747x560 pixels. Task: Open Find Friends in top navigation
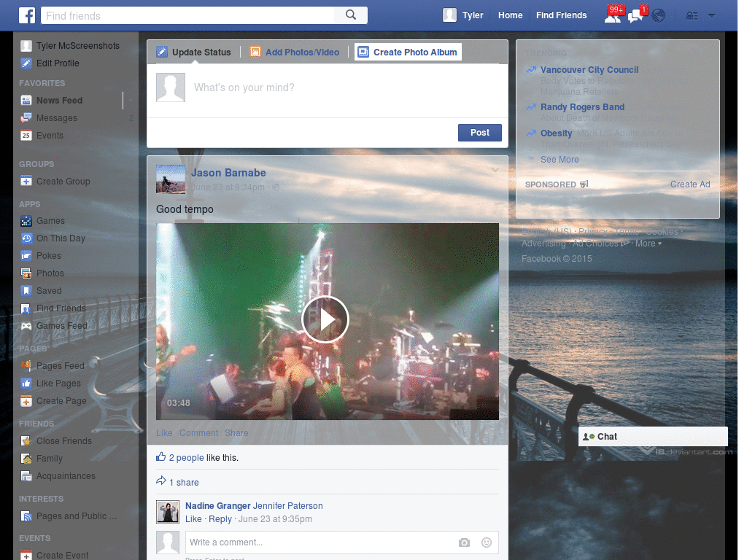561,15
